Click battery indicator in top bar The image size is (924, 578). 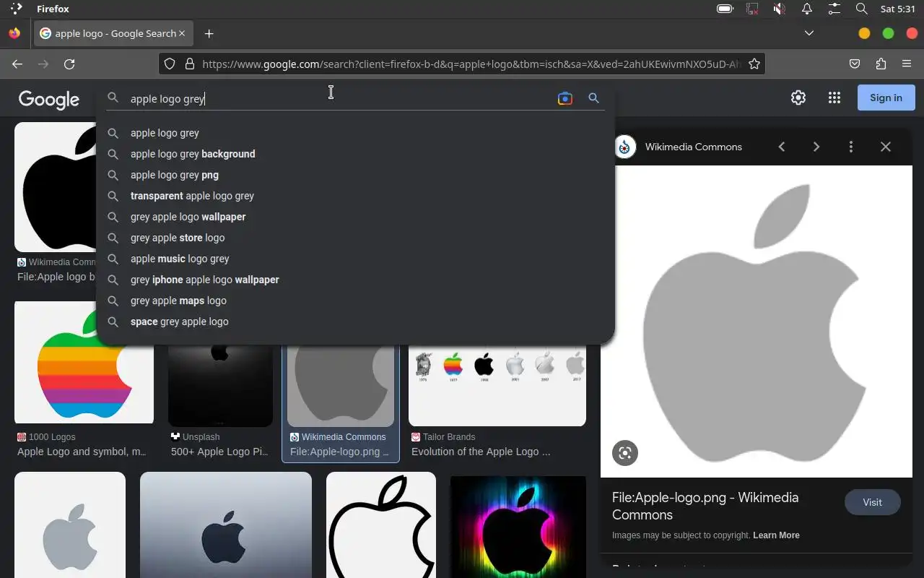[x=725, y=9]
